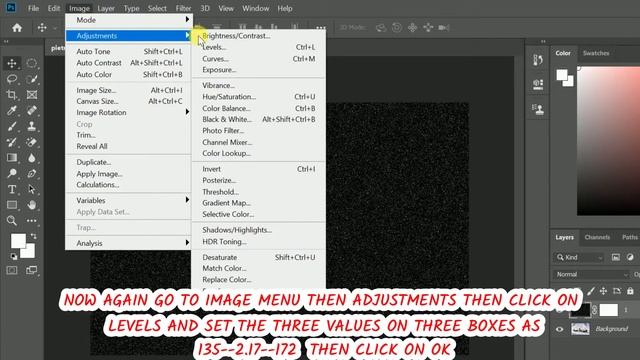Switch to the Channels tab
The width and height of the screenshot is (640, 360).
[x=597, y=237]
